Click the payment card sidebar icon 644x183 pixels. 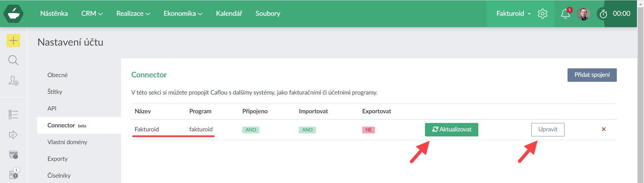13,155
